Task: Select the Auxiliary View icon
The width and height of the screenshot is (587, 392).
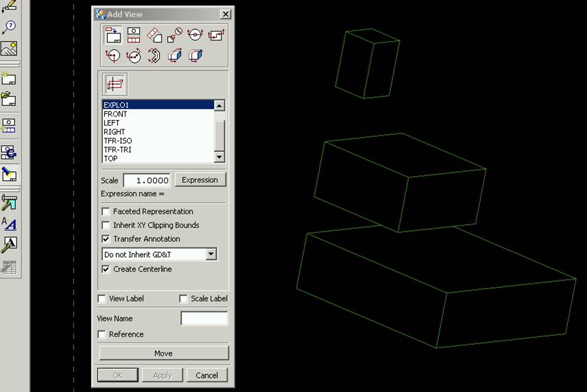Action: pyautogui.click(x=154, y=35)
